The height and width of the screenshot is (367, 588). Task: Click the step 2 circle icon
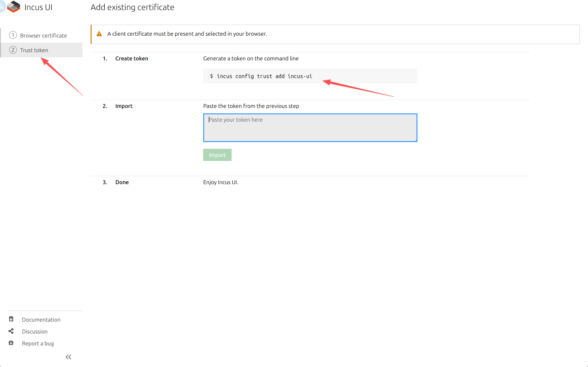tap(13, 50)
